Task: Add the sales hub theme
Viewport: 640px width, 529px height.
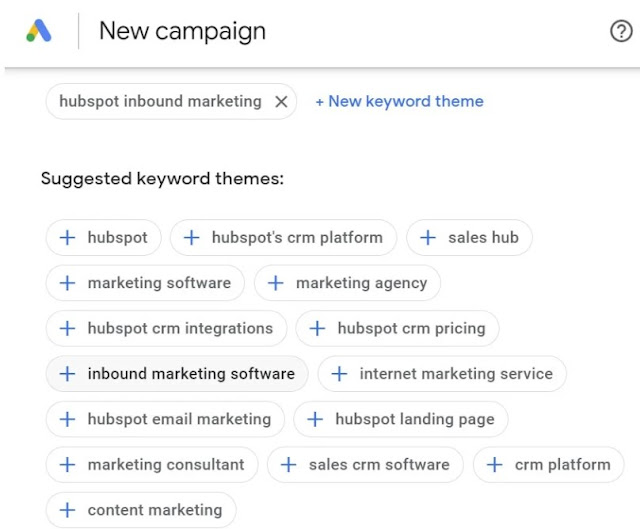Action: coord(469,238)
